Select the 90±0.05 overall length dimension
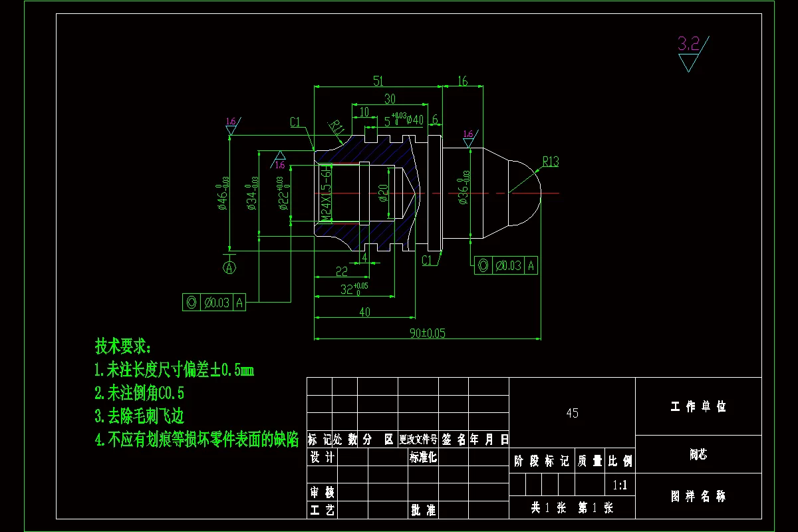The height and width of the screenshot is (532, 798). click(x=428, y=333)
